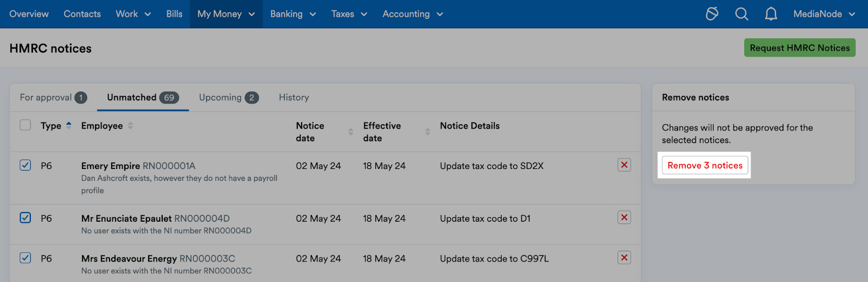The image size is (868, 282).
Task: Switch to the Upcoming tab
Action: click(x=228, y=97)
